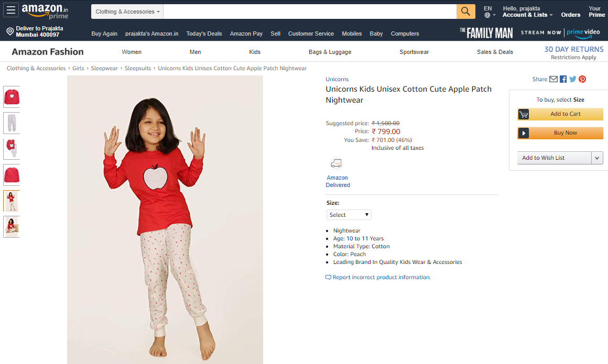Image resolution: width=608 pixels, height=364 pixels.
Task: Open the Size select dropdown
Action: 349,215
